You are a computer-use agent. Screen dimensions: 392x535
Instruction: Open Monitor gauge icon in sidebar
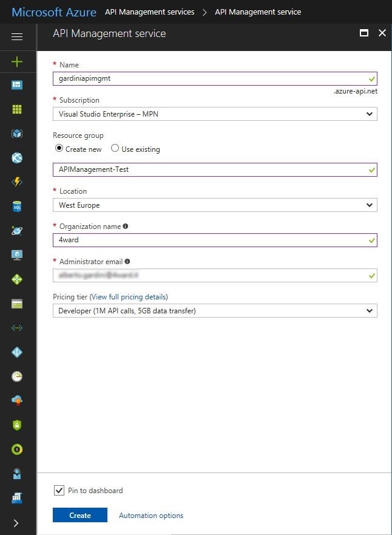tap(18, 377)
